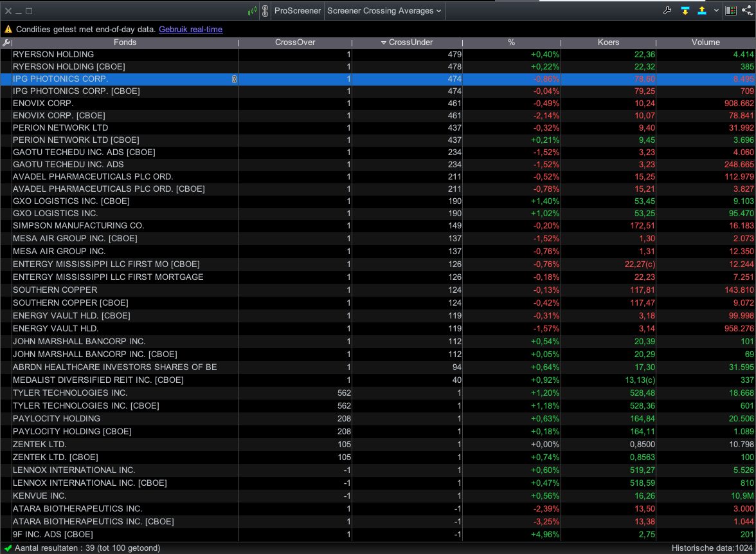Click Historische data:1024 status text
This screenshot has height=554, width=756.
tap(712, 548)
